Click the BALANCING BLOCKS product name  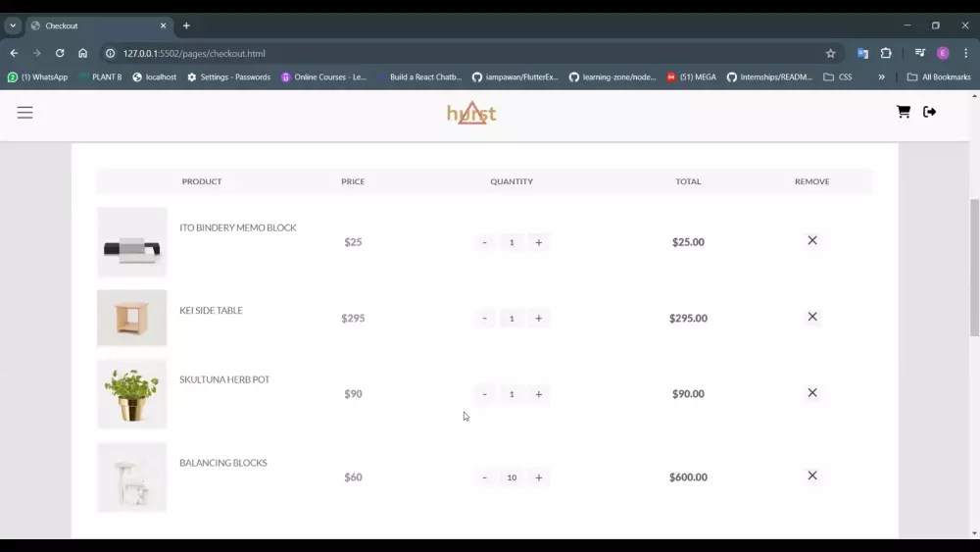click(x=223, y=463)
